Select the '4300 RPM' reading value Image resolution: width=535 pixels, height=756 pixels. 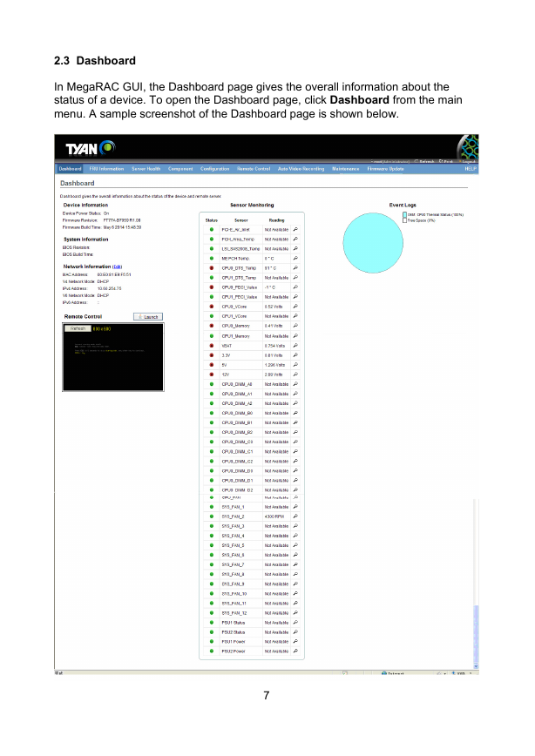pos(274,516)
